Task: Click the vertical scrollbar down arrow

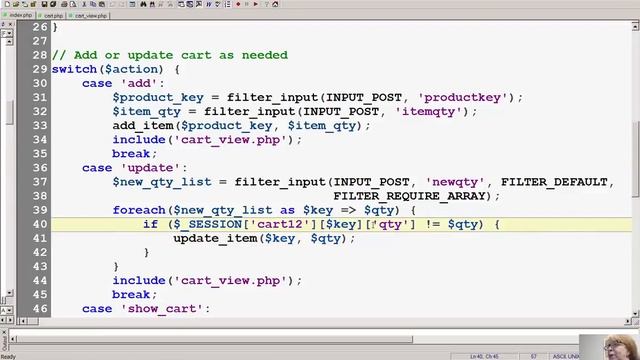Action: pyautogui.click(x=636, y=313)
